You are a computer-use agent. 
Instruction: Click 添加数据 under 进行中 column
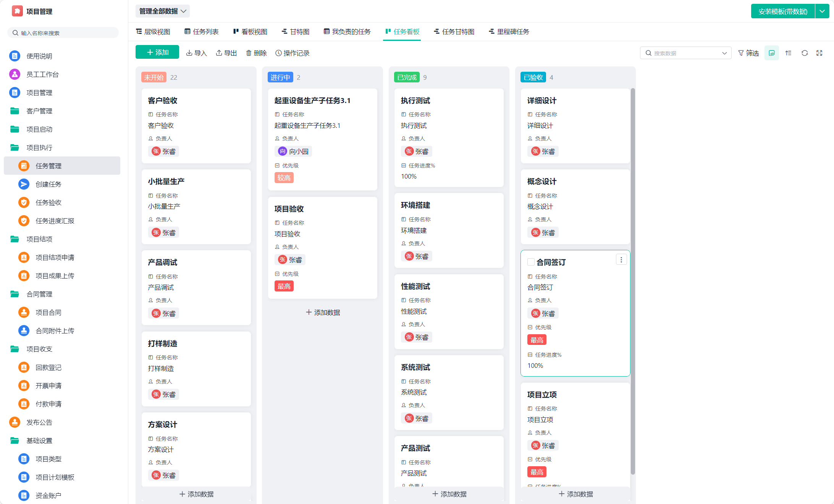pos(323,312)
